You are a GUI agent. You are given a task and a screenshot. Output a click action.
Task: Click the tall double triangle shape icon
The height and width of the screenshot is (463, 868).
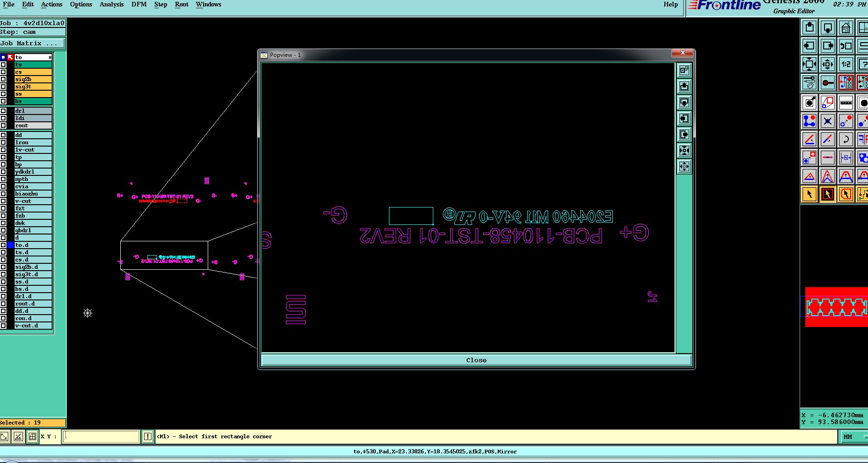(828, 176)
